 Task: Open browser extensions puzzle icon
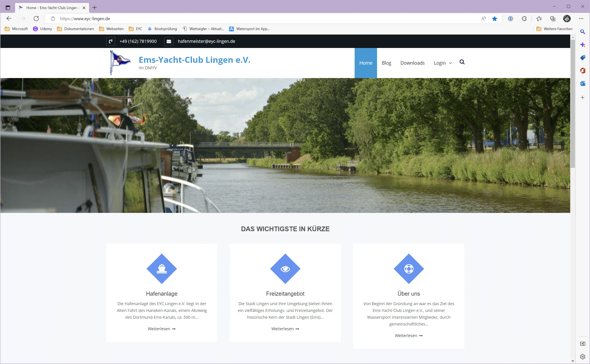pos(524,19)
